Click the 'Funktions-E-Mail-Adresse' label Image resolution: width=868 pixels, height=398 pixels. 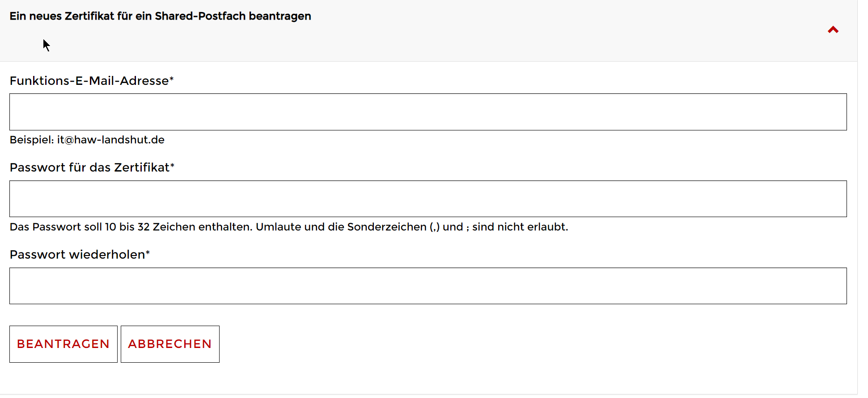(89, 81)
